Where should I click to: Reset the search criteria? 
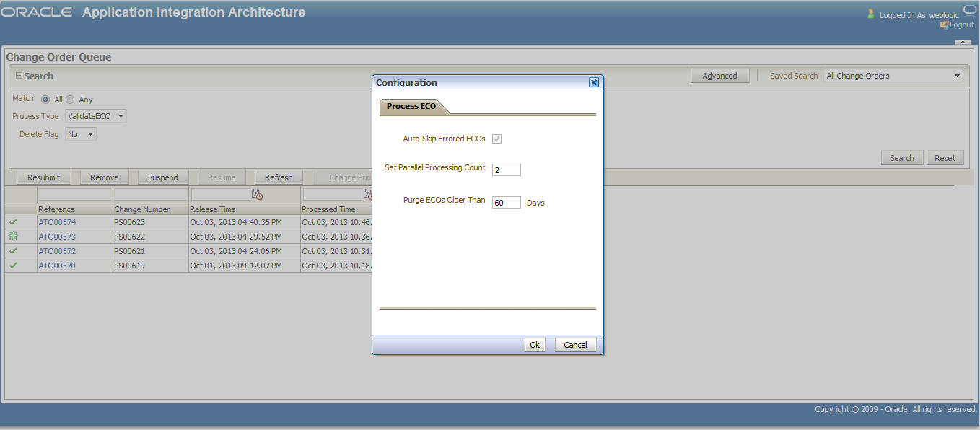tap(945, 158)
